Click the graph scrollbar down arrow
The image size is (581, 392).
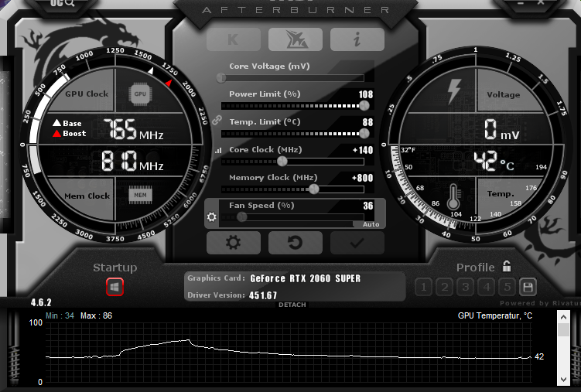coord(563,379)
